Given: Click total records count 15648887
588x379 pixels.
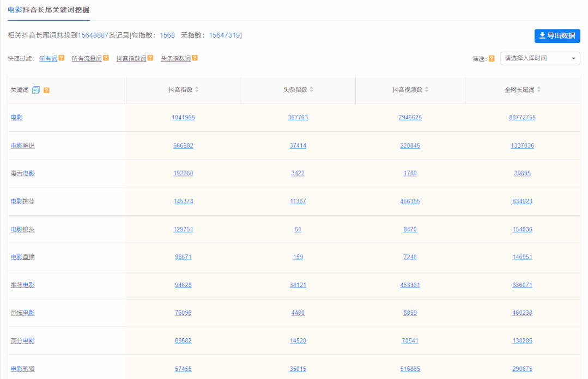Looking at the screenshot, I should pyautogui.click(x=93, y=35).
